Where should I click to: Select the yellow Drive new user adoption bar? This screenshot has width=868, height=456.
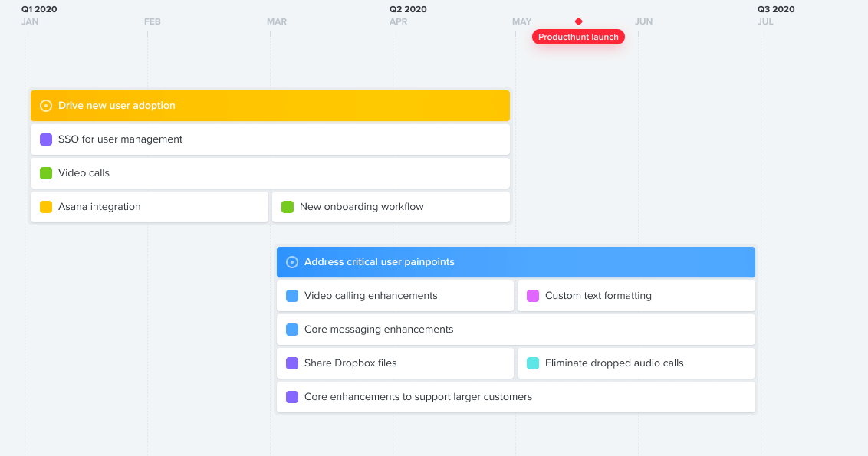pos(268,106)
